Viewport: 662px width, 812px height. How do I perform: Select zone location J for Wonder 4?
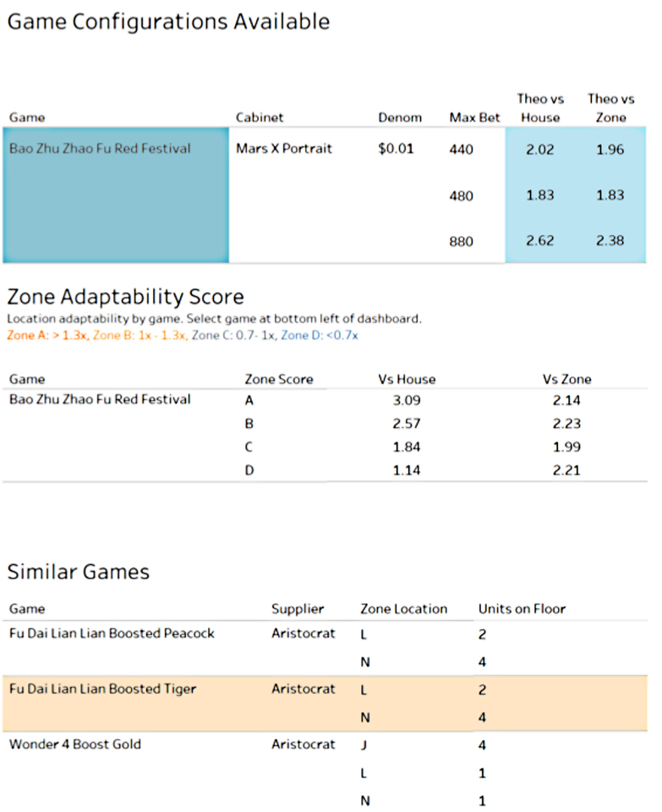point(364,745)
